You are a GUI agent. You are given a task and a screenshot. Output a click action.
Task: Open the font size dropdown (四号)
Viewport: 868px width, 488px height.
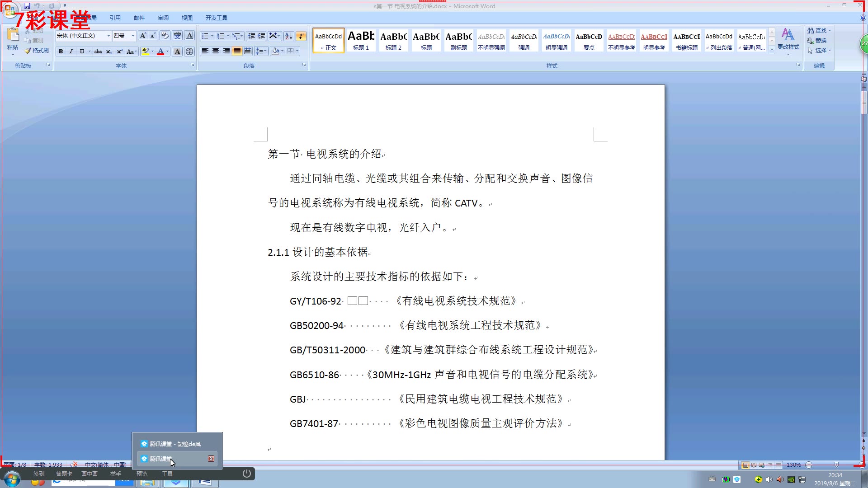133,36
